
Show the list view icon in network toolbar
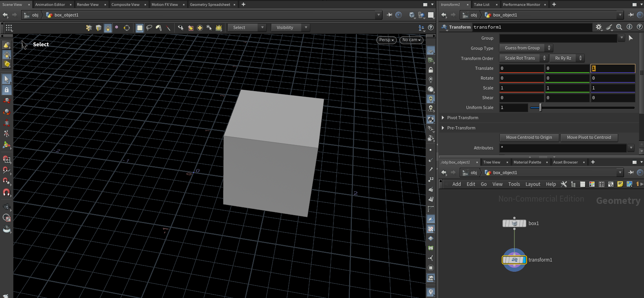[583, 184]
